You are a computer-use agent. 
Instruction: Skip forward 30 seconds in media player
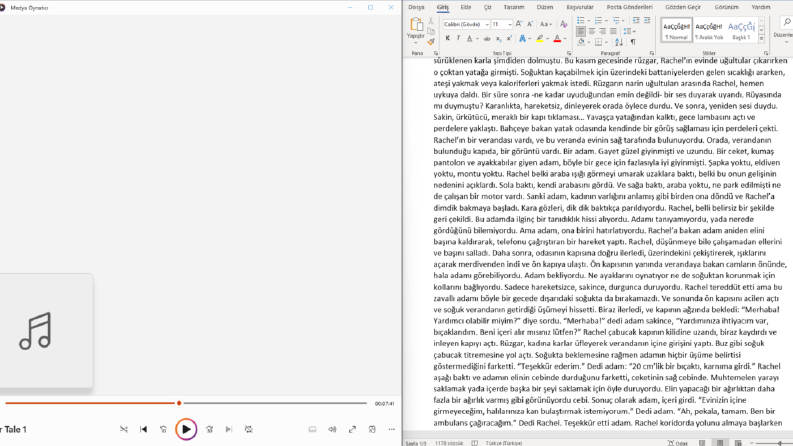209,429
